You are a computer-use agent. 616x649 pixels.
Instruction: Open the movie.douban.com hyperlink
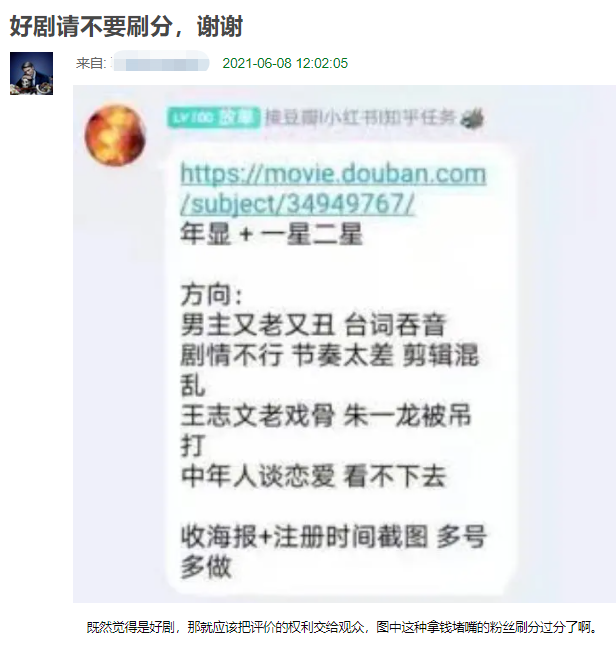click(333, 174)
